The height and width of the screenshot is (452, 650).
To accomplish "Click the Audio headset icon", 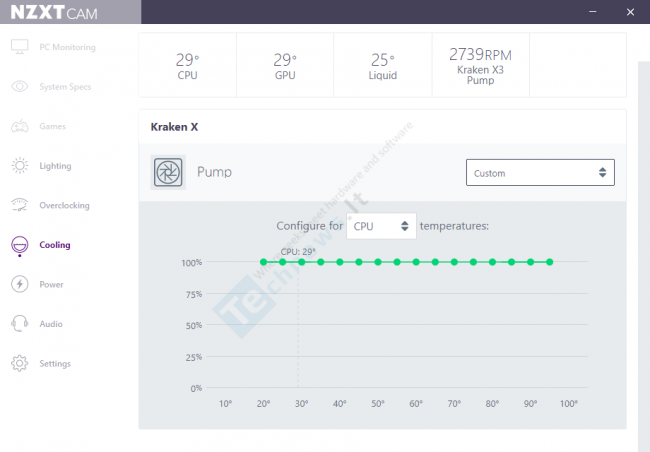I will [19, 323].
